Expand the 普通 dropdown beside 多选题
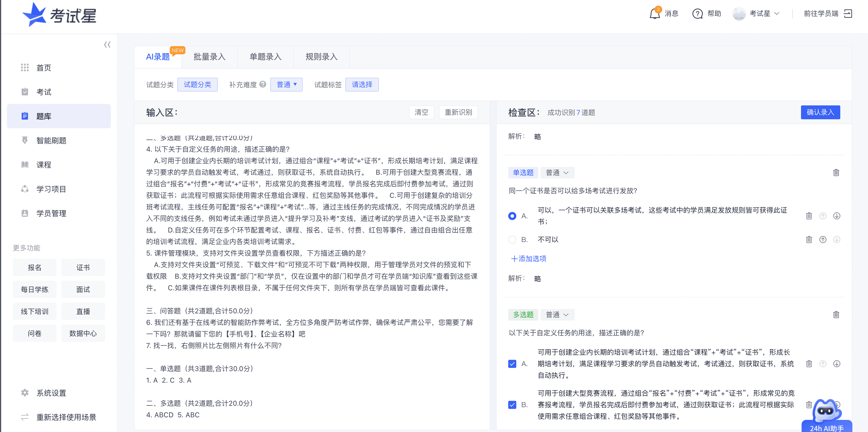 click(557, 314)
